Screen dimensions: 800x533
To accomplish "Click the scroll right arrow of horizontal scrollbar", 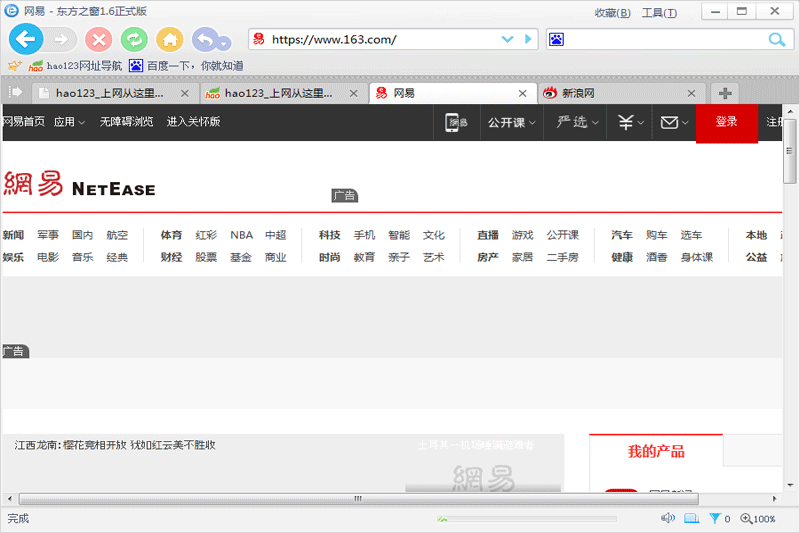I will (774, 499).
